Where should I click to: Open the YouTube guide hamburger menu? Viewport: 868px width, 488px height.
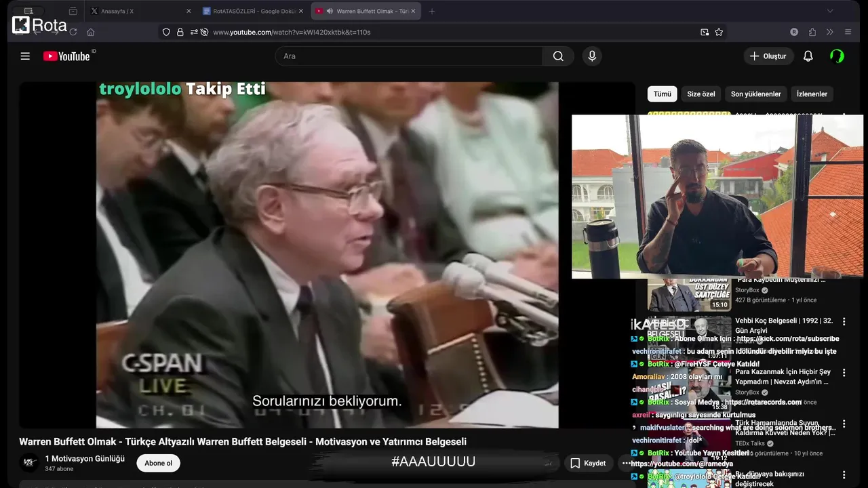click(25, 56)
